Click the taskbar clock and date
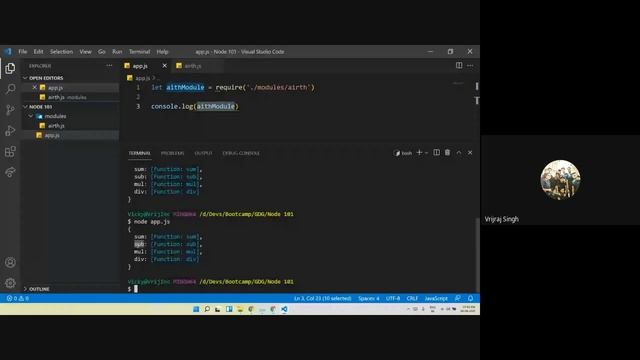The height and width of the screenshot is (360, 640). tap(468, 309)
